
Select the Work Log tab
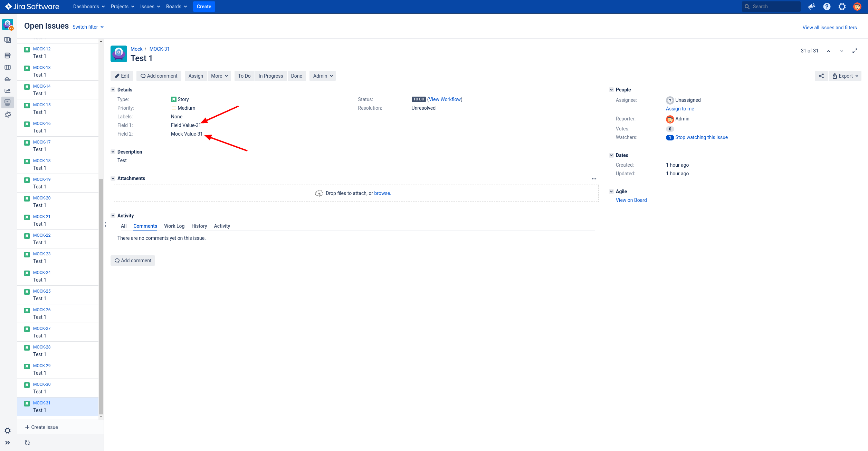(x=174, y=226)
